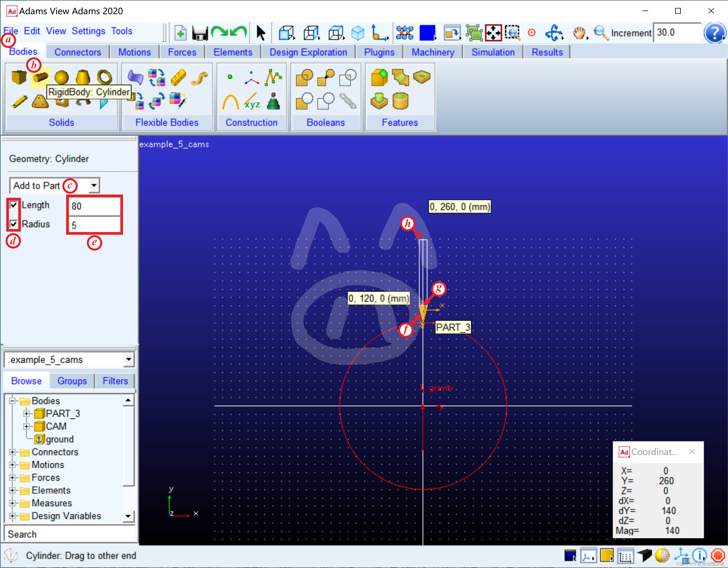Expand the CAM tree node
The image size is (728, 568).
[26, 426]
